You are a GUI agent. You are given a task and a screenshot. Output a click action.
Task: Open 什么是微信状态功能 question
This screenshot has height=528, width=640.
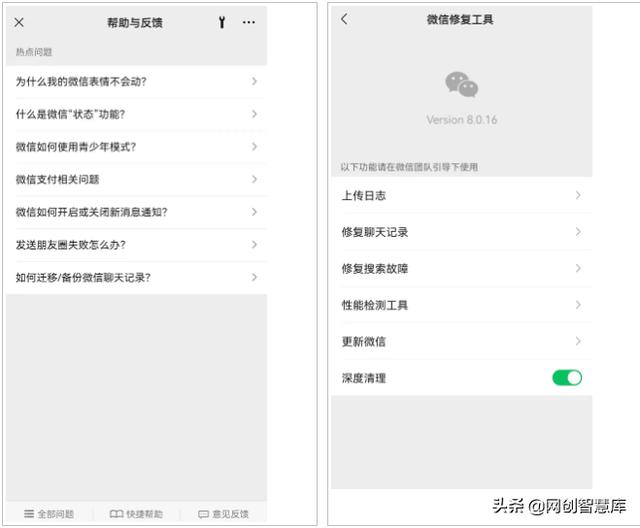pyautogui.click(x=135, y=114)
